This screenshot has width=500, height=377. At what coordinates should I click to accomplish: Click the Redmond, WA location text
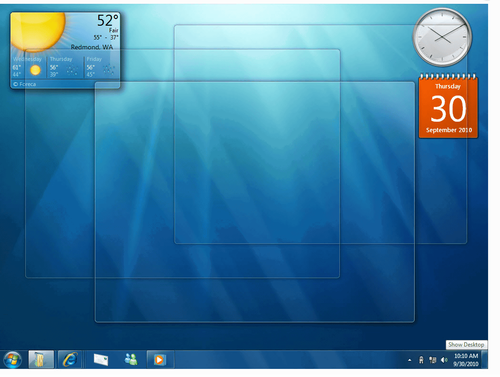point(92,47)
